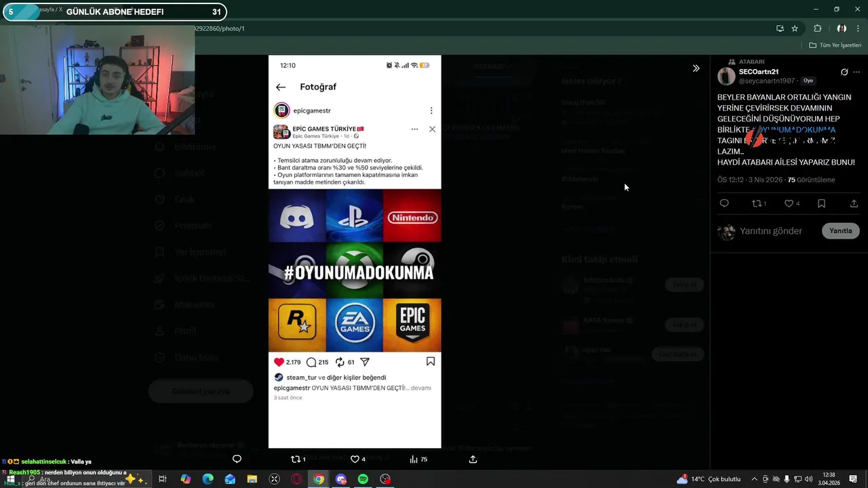Click share icon below the photo viewer
Image resolution: width=868 pixels, height=488 pixels.
click(473, 459)
